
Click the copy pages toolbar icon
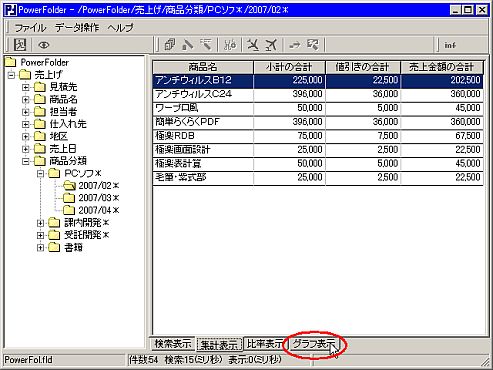pyautogui.click(x=170, y=45)
